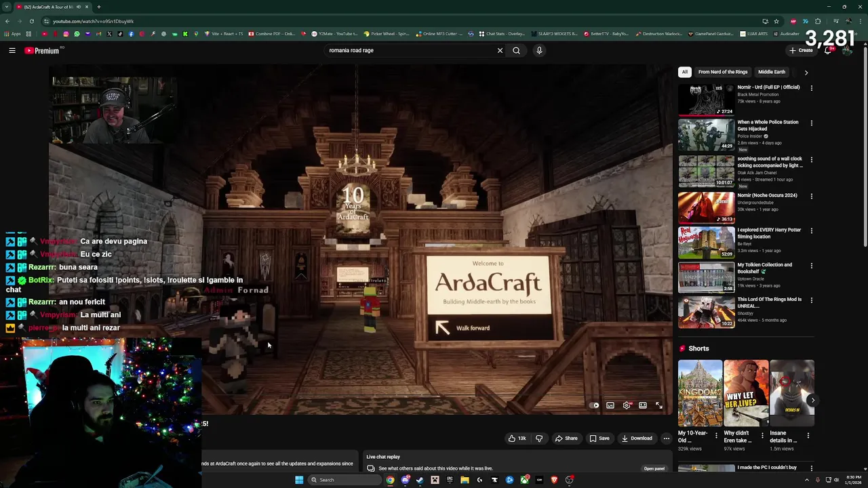Open more actions ellipsis below video
This screenshot has width=868, height=488.
tap(667, 439)
